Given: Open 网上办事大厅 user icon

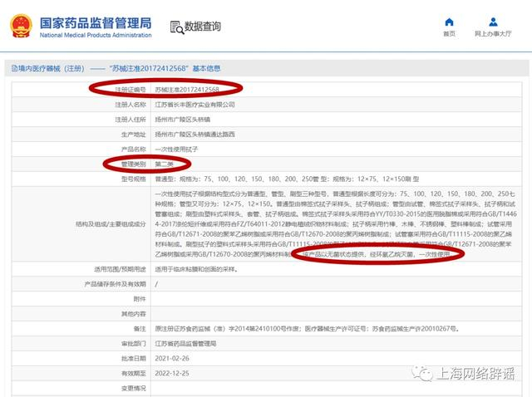Looking at the screenshot, I should [x=493, y=22].
